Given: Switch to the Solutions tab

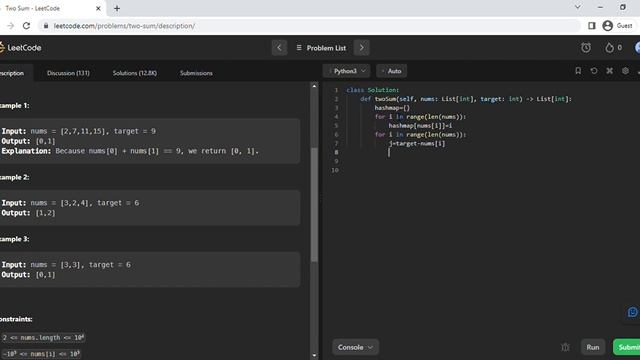Looking at the screenshot, I should pos(134,73).
